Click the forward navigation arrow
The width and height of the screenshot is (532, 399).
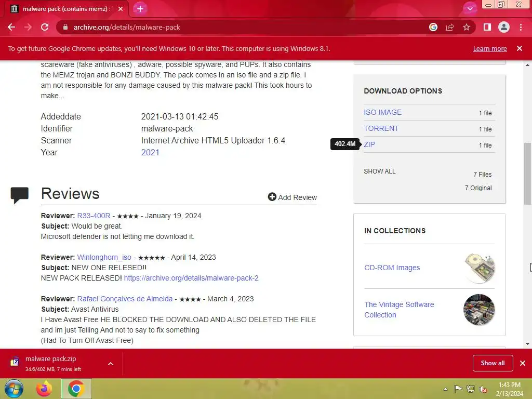[x=28, y=27]
